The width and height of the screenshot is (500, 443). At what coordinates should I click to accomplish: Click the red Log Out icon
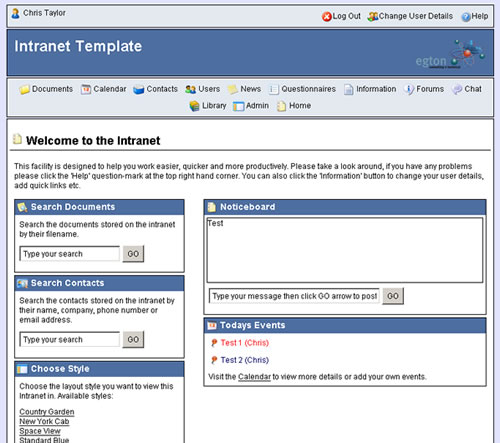click(327, 16)
